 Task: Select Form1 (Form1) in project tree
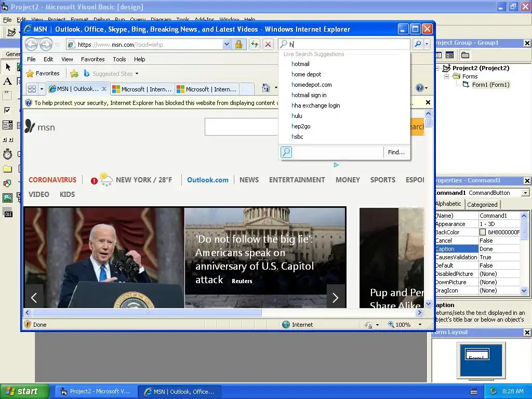pyautogui.click(x=490, y=85)
